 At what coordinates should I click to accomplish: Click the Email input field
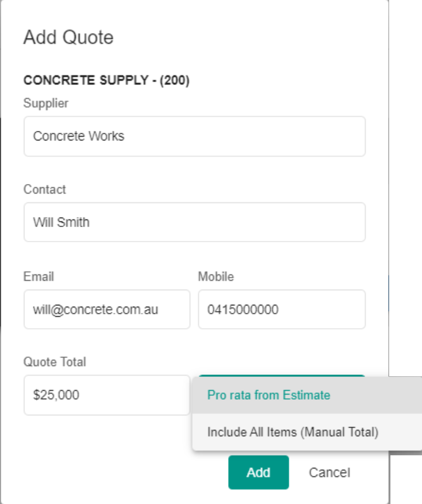(x=106, y=309)
